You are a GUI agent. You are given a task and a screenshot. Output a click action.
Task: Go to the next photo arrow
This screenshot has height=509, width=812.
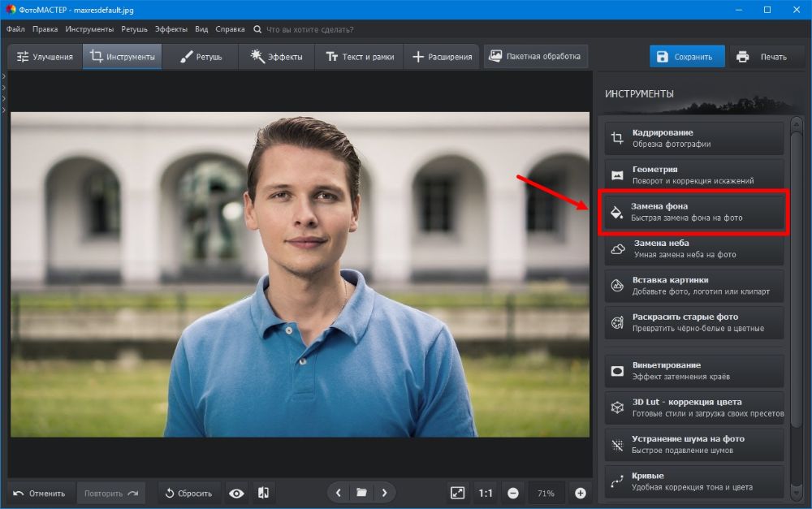tap(384, 493)
